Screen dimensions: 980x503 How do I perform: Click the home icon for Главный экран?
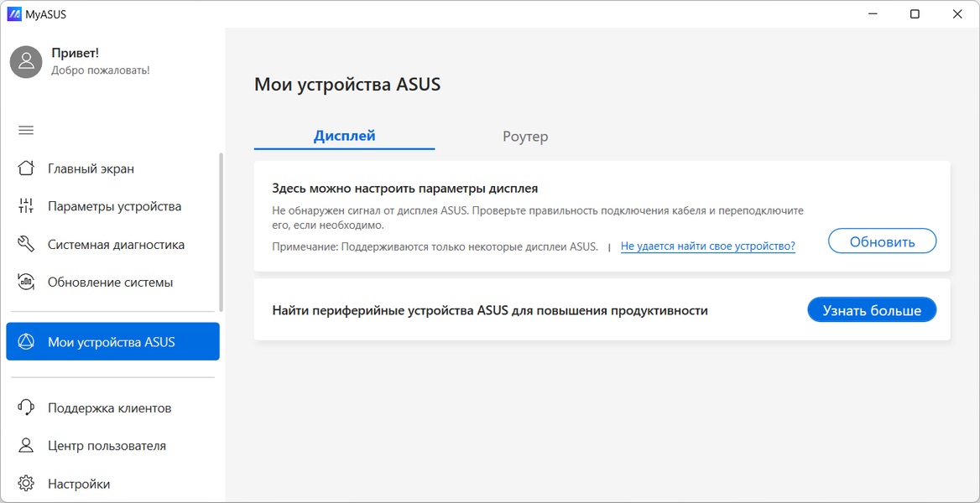coord(26,169)
